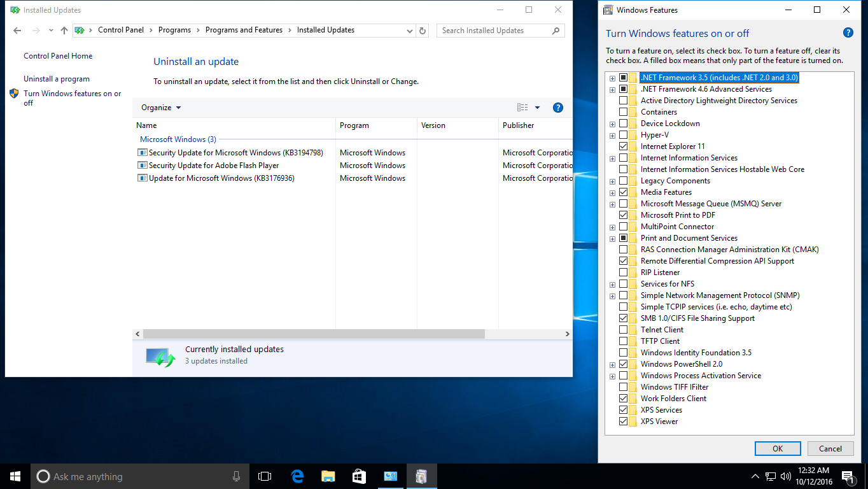
Task: Click the shield icon beside Turn Windows features
Action: (14, 94)
